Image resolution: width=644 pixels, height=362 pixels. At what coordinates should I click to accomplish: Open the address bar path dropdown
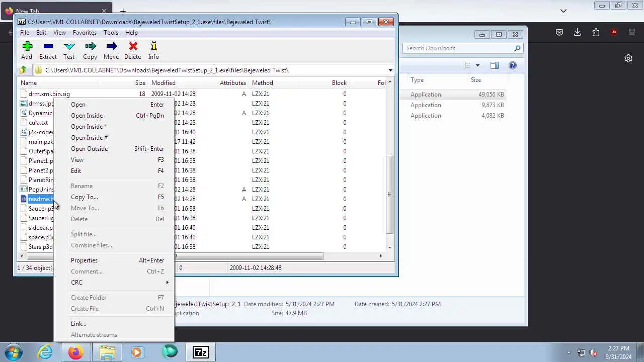[x=390, y=70]
